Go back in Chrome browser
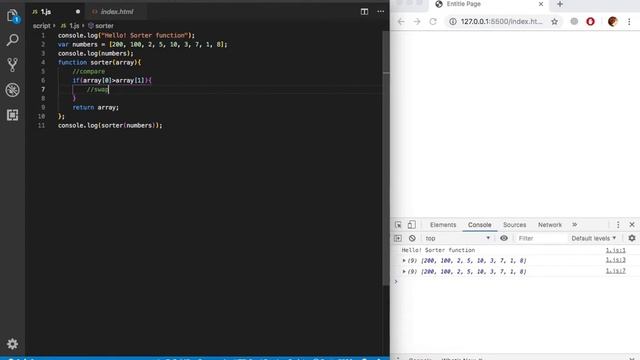 click(x=401, y=22)
